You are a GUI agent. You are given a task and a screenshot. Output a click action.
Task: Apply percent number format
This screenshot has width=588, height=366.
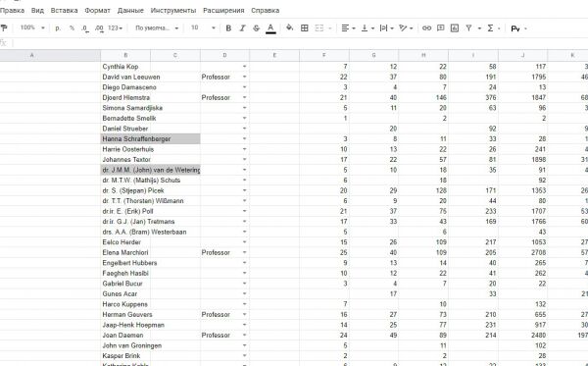coord(72,28)
